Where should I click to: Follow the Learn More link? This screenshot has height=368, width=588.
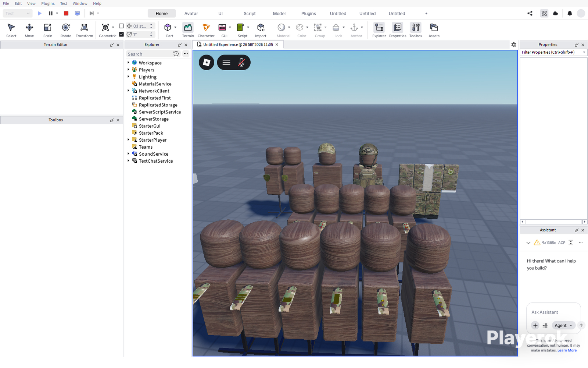click(567, 350)
